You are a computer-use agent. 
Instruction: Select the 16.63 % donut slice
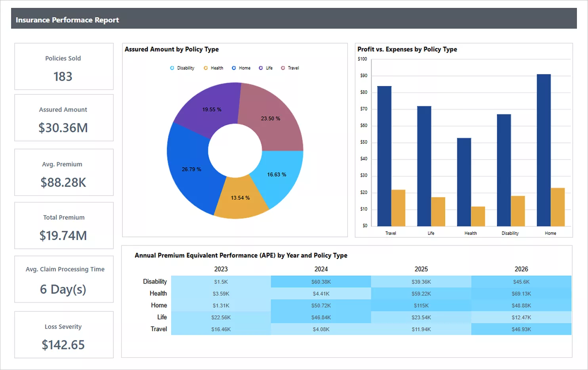[276, 175]
